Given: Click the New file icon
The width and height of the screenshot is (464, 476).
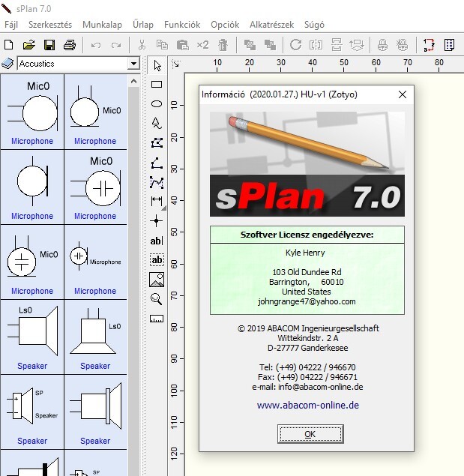Looking at the screenshot, I should point(9,45).
